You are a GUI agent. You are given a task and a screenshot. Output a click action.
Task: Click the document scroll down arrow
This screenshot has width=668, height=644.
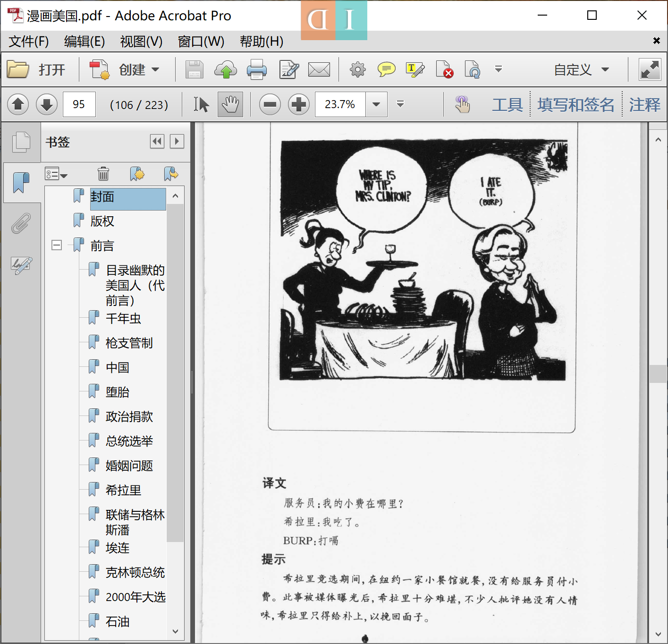pos(658,635)
